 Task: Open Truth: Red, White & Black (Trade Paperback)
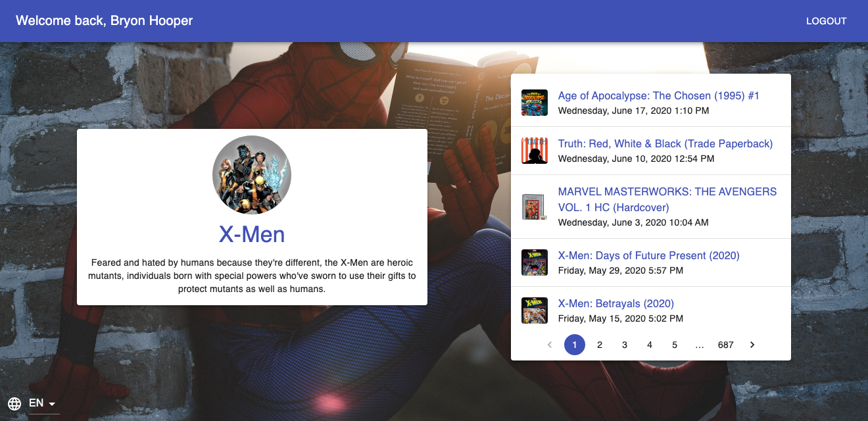pos(665,143)
